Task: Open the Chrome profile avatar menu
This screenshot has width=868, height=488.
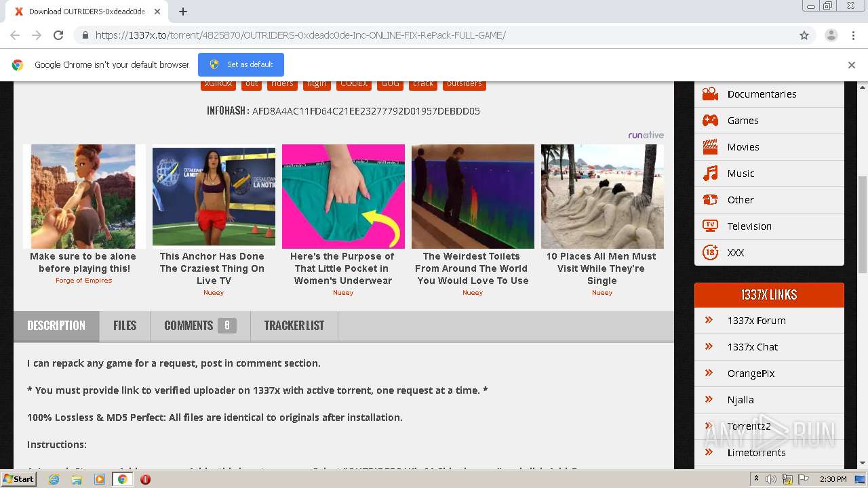Action: (x=831, y=35)
